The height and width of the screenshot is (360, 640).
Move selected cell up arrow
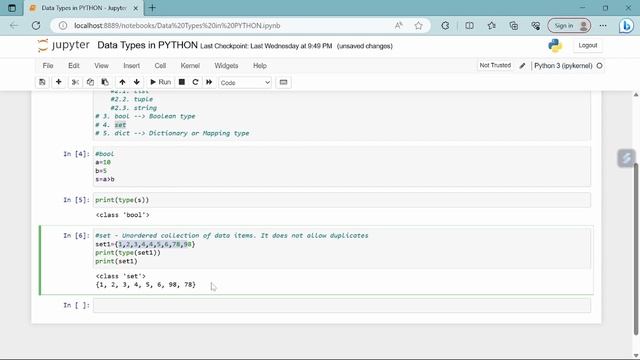[x=122, y=82]
